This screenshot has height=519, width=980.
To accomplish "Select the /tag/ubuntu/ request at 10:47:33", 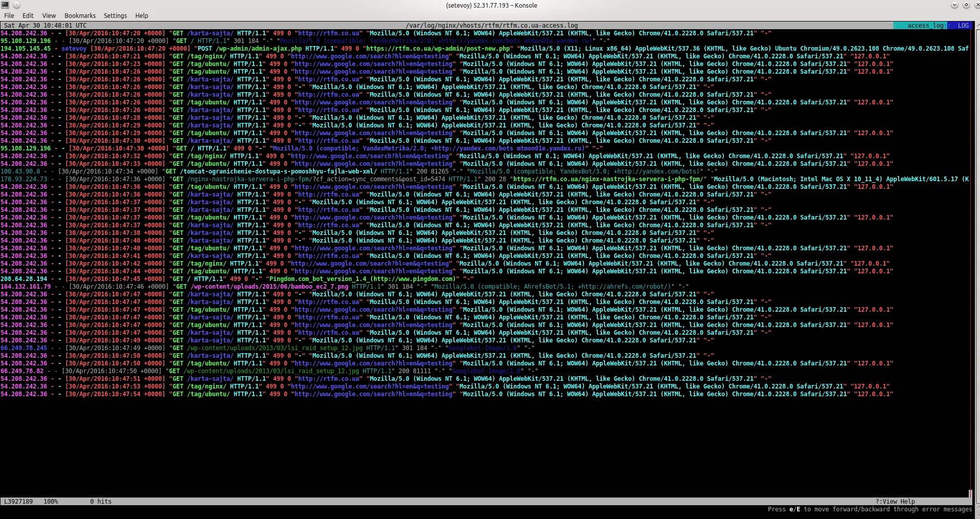I will (x=447, y=164).
